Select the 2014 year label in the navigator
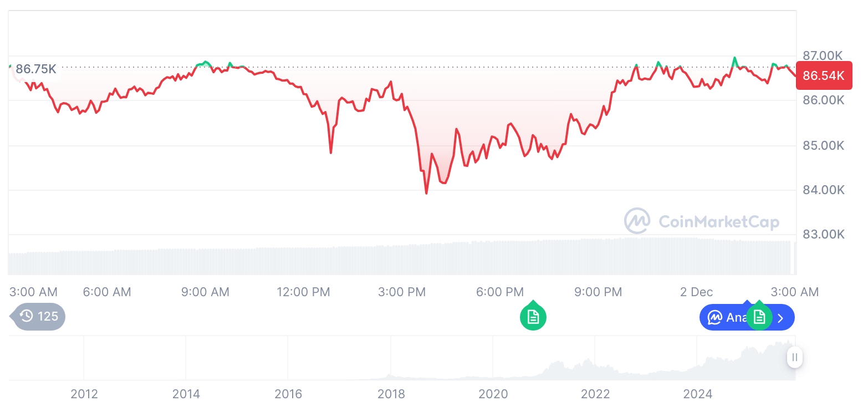The width and height of the screenshot is (868, 406). [186, 394]
